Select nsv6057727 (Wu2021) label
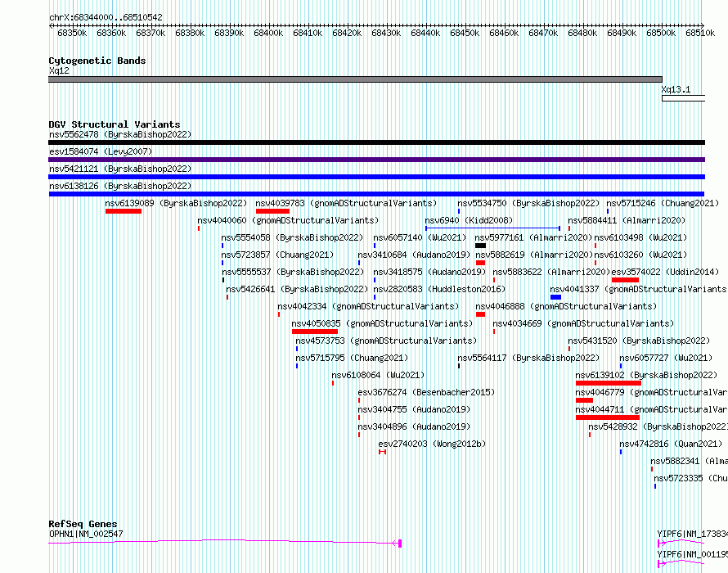The width and height of the screenshot is (728, 573). click(x=667, y=359)
